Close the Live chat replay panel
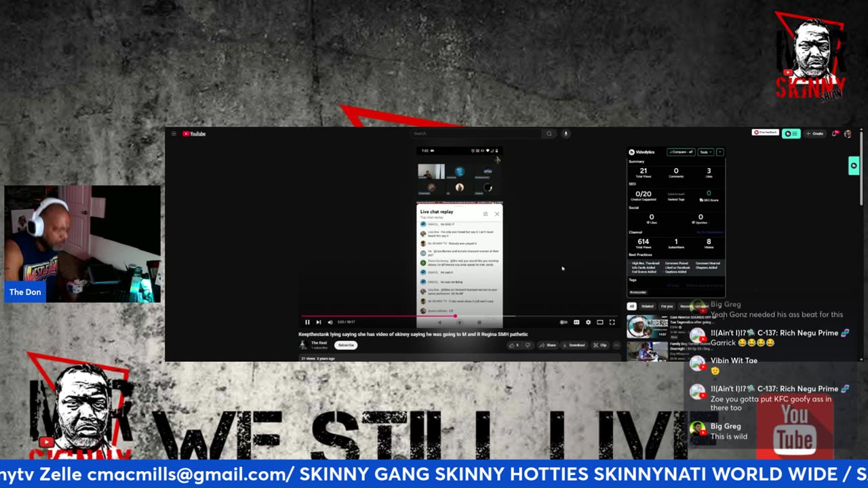 [x=497, y=213]
